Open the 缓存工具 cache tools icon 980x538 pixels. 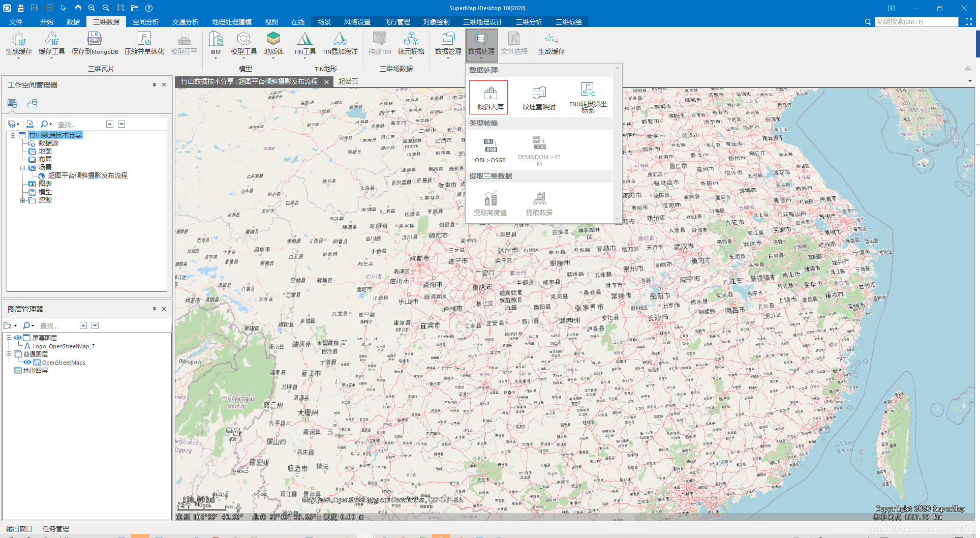(x=52, y=44)
